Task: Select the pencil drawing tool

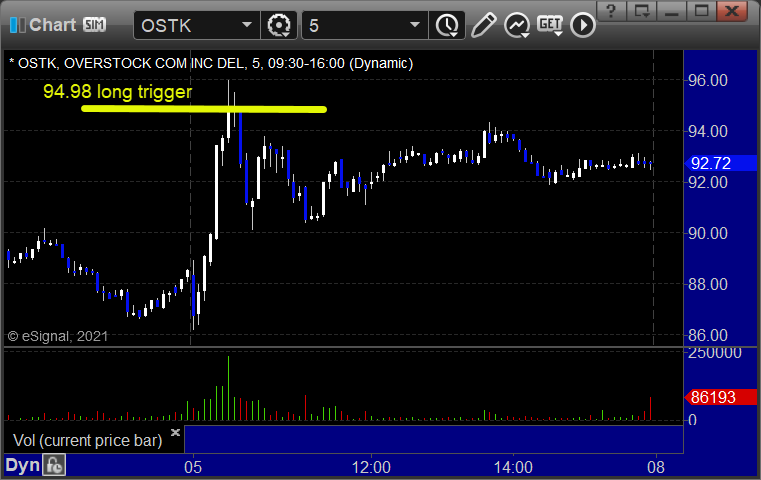Action: pyautogui.click(x=483, y=25)
